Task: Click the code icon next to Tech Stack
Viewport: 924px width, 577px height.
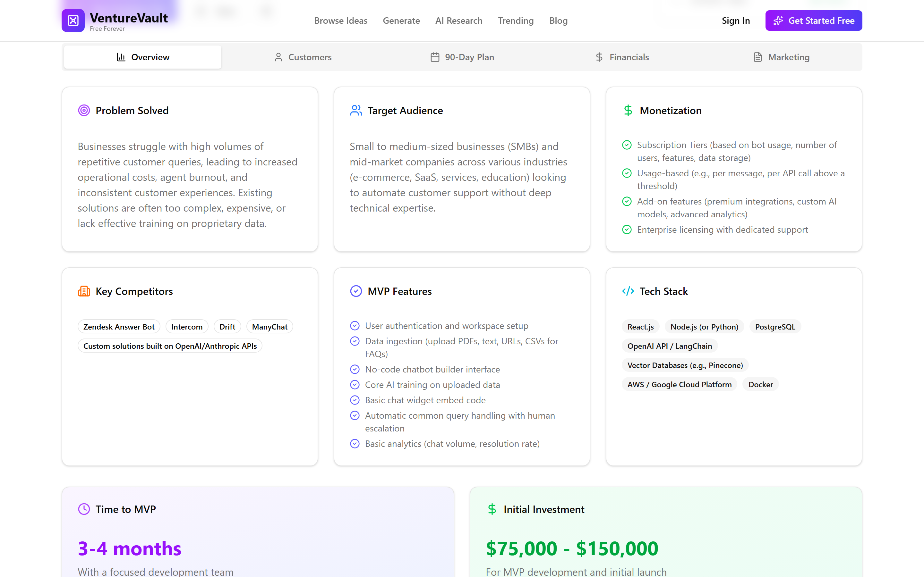Action: (628, 291)
